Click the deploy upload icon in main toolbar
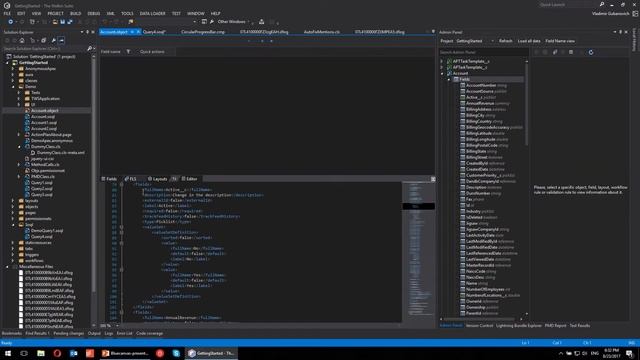The height and width of the screenshot is (360, 640). point(261,22)
